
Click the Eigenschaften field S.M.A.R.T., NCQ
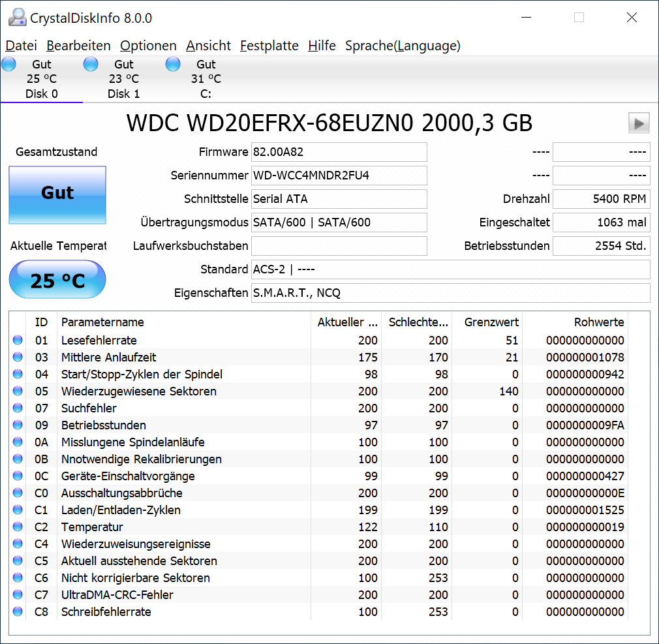pos(451,293)
